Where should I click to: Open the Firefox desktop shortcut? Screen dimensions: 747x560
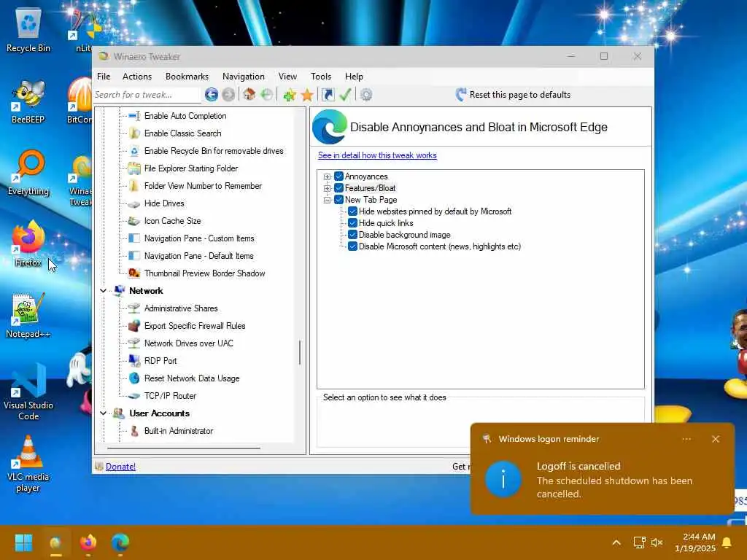point(28,244)
